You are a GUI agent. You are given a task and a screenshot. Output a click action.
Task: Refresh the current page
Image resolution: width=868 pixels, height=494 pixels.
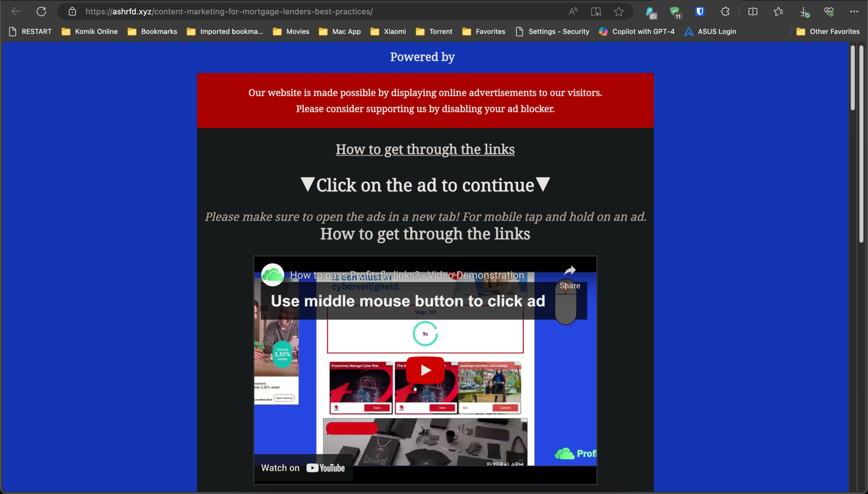click(41, 12)
